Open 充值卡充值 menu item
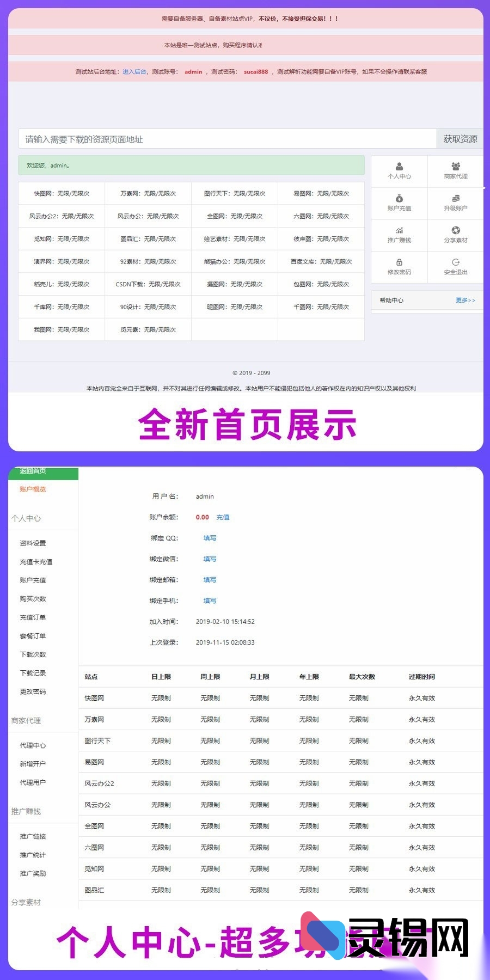Screen dimensions: 490x980 36,561
